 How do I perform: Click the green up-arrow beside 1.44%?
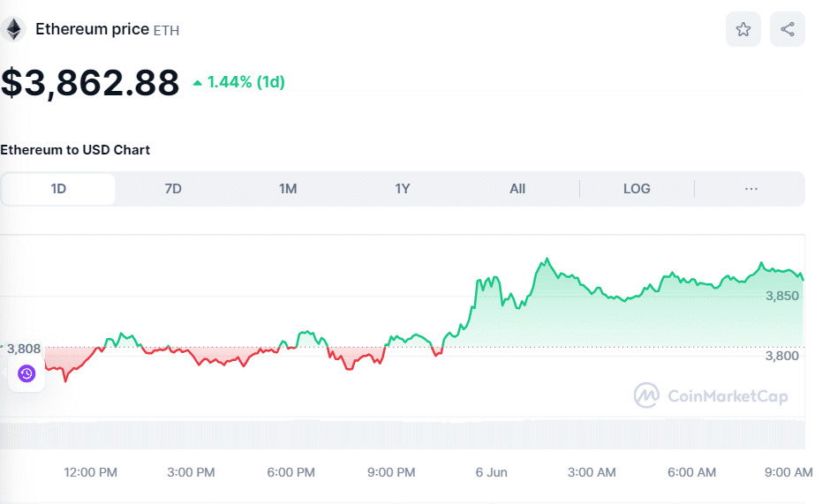click(198, 83)
